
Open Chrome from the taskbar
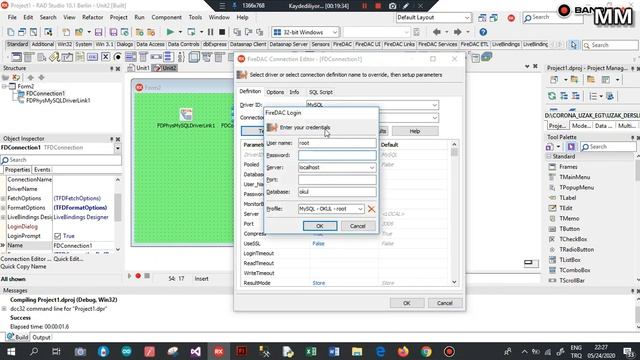[x=426, y=351]
